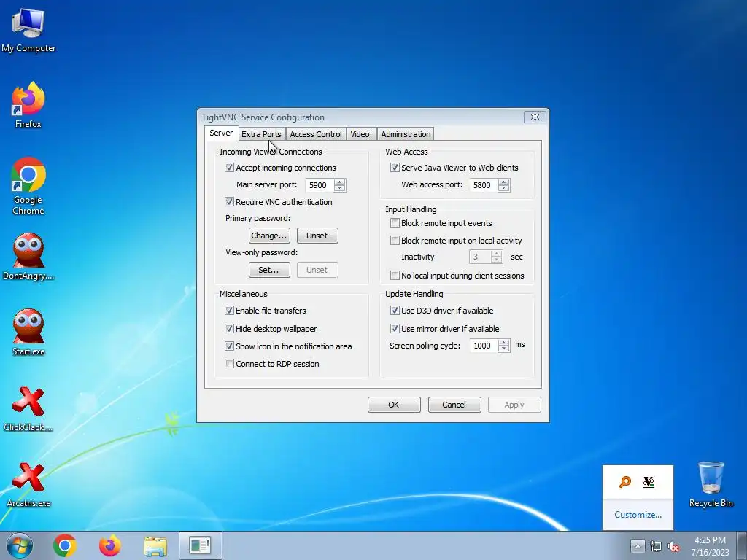
Task: Click the Windows Start orb
Action: (20, 545)
